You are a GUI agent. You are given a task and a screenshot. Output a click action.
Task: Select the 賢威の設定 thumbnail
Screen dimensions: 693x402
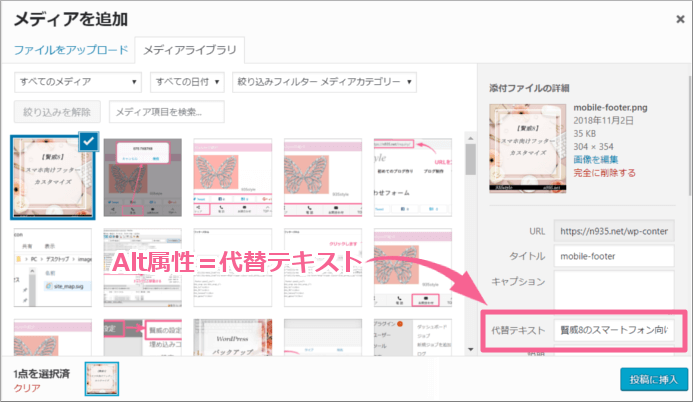pos(142,338)
